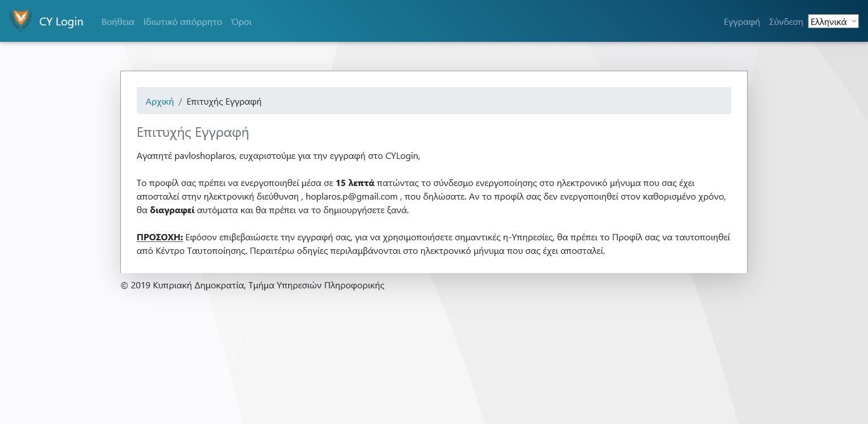Click the bold word διαγραφεί
Viewport: 868px width, 424px height.
point(172,210)
